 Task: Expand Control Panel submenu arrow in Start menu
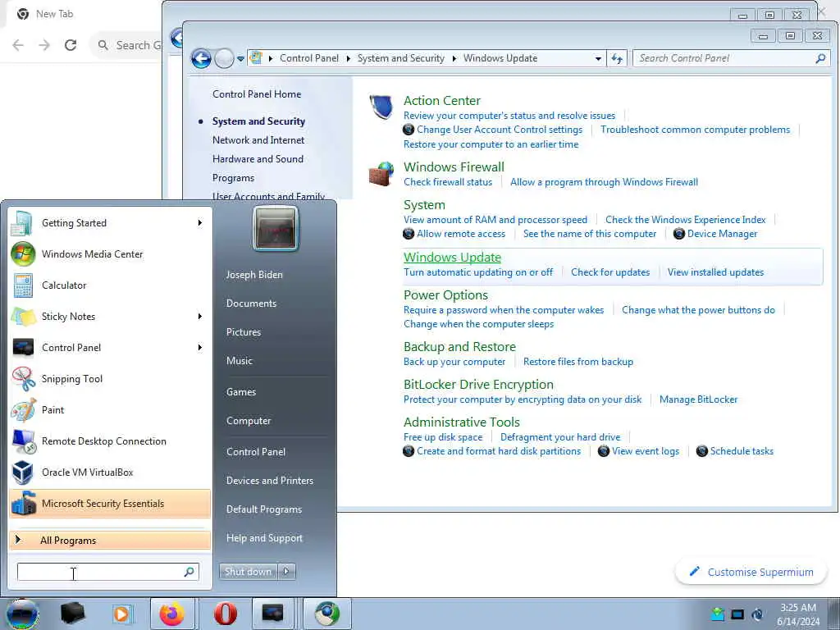pyautogui.click(x=200, y=348)
